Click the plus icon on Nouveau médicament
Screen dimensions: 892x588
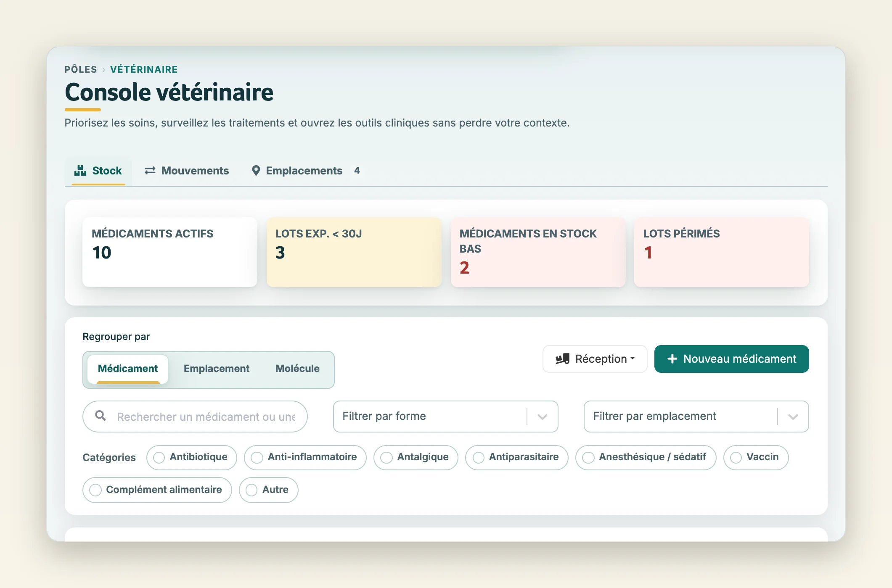672,359
